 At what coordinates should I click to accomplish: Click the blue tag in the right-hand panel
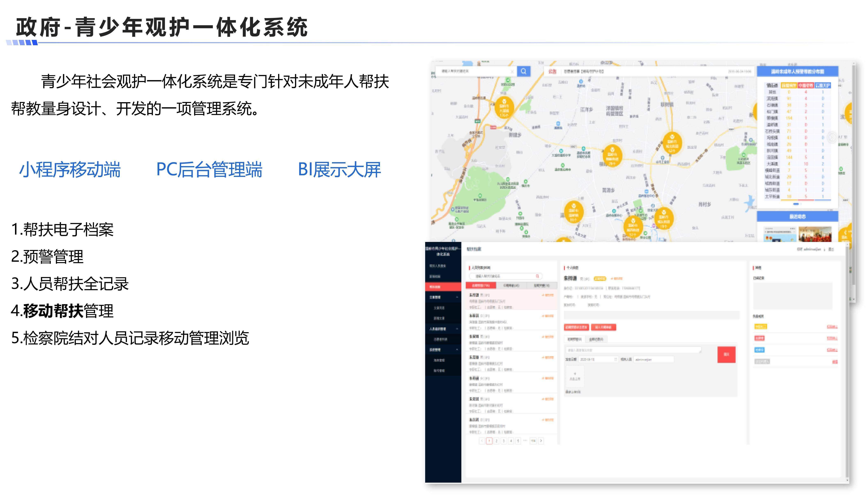coord(759,350)
